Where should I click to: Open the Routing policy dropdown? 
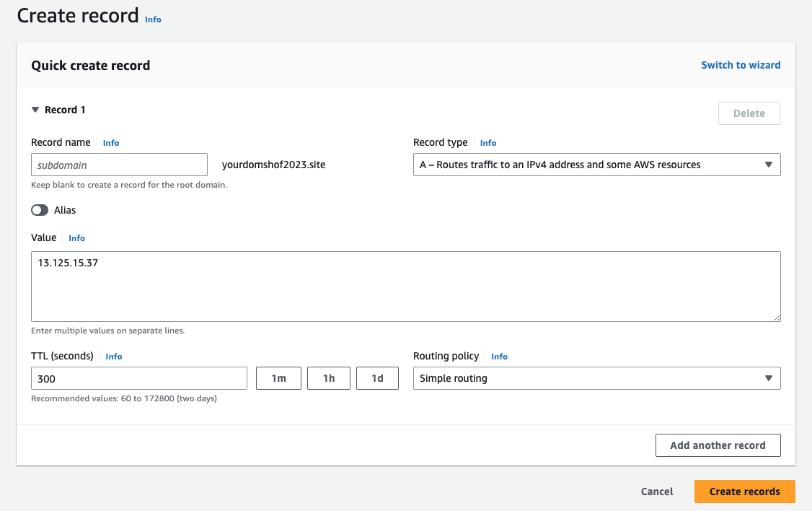[596, 378]
